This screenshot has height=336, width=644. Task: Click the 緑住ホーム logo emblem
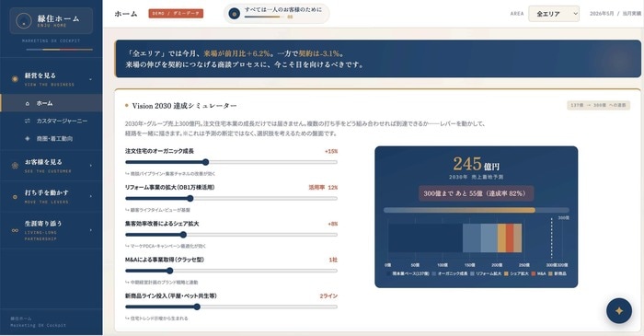[24, 21]
